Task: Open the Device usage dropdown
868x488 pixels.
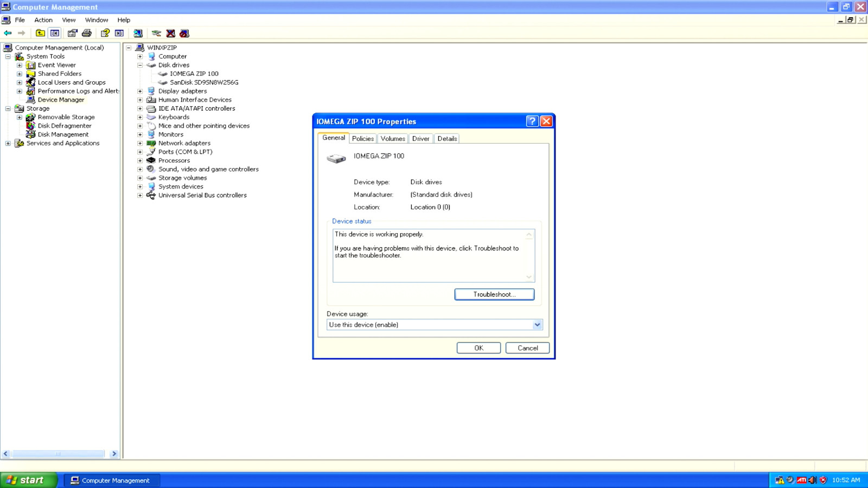Action: pos(537,325)
